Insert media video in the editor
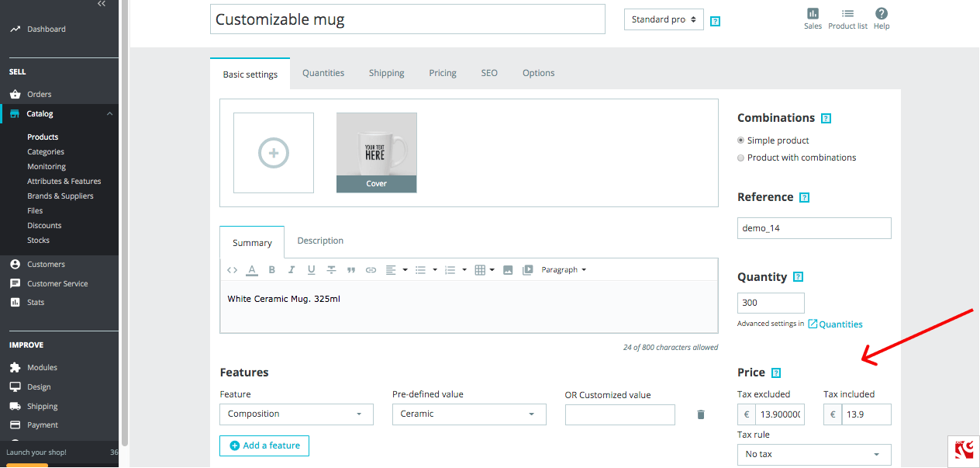The width and height of the screenshot is (980, 468). pos(528,270)
